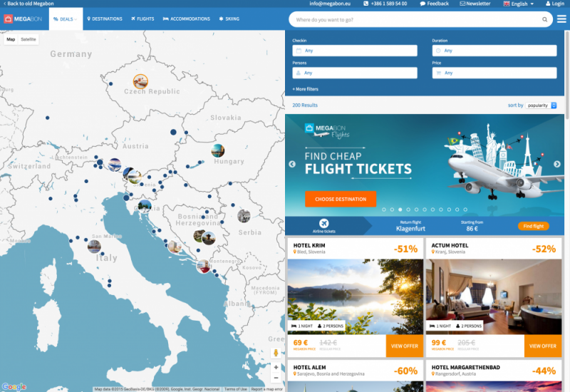Viewport: 570px width, 392px height.
Task: Expand More filters
Action: (306, 89)
